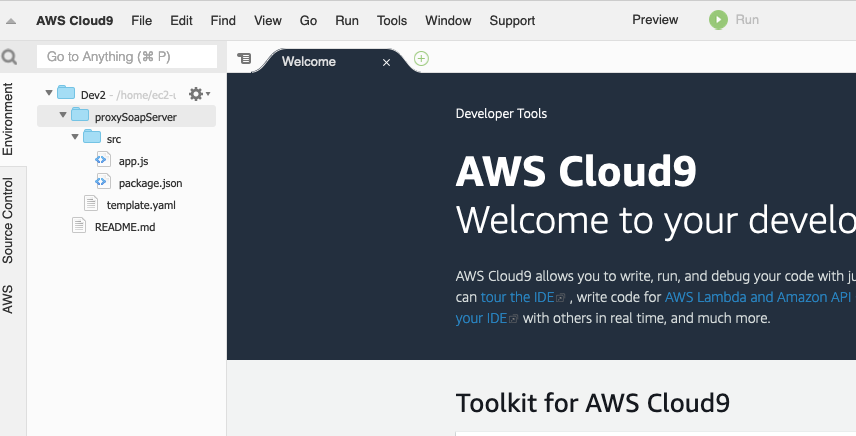This screenshot has width=856, height=436.
Task: Follow the your IDE link
Action: coord(482,318)
